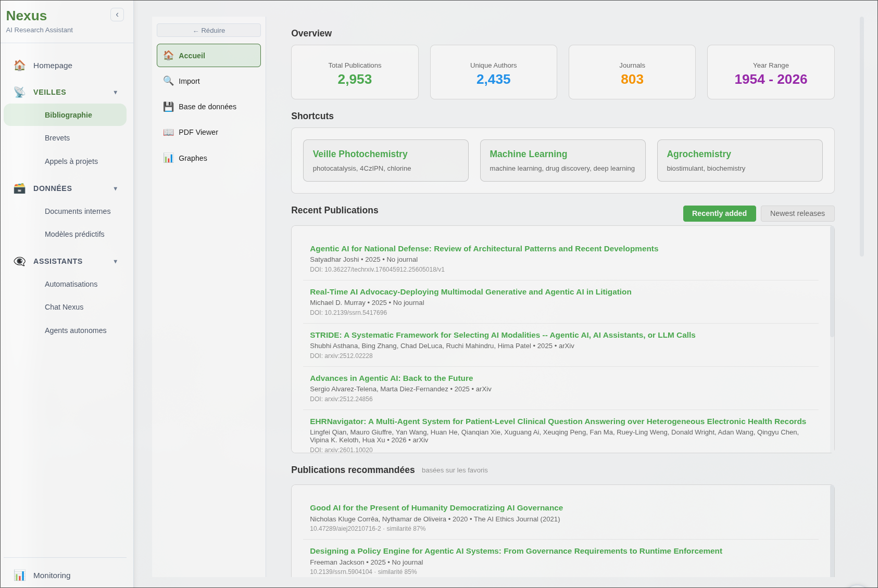Click the Base de données floppy disk icon
The width and height of the screenshot is (878, 588).
click(x=169, y=107)
